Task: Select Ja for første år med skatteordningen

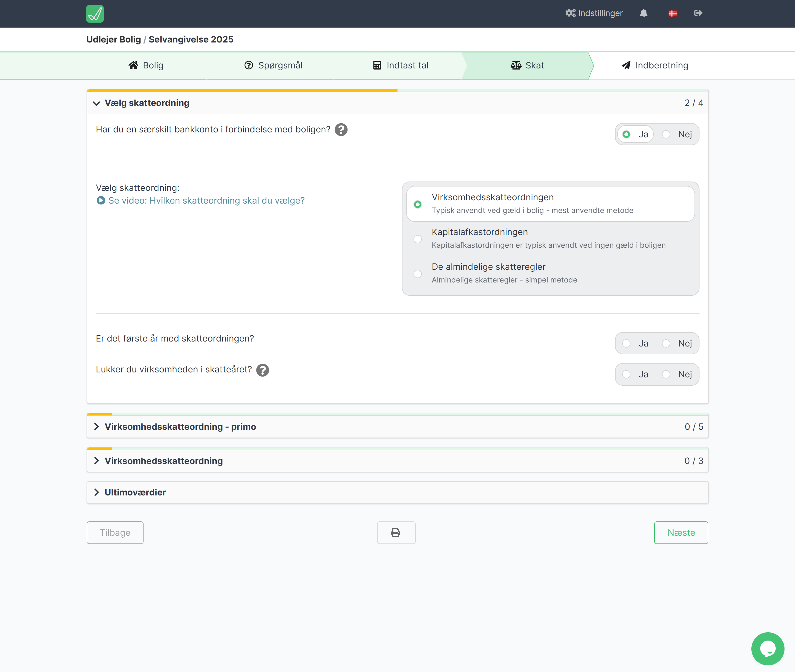Action: coord(626,343)
